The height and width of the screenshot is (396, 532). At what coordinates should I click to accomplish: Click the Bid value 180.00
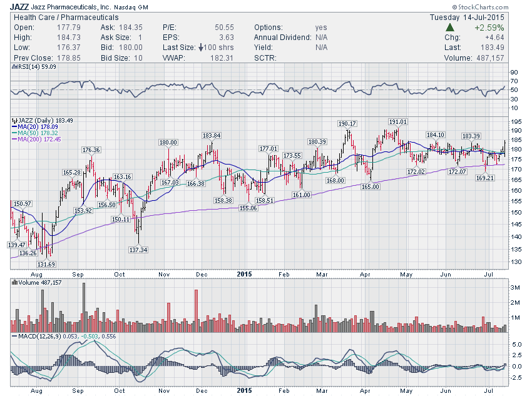click(x=131, y=48)
